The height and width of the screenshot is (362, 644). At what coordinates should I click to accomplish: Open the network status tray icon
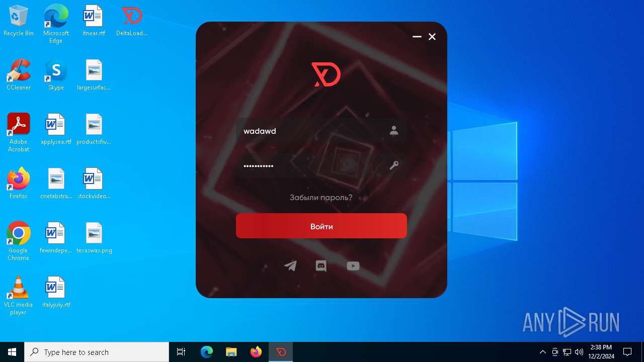click(567, 352)
